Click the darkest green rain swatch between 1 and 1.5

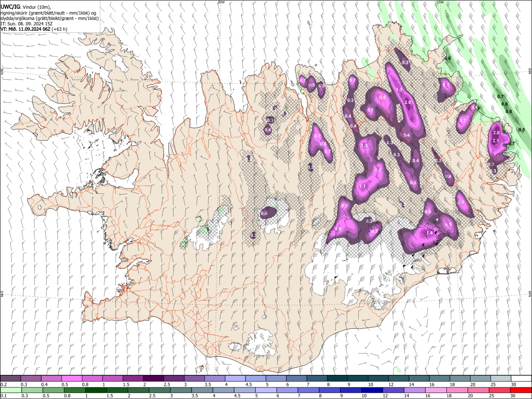coord(96,390)
